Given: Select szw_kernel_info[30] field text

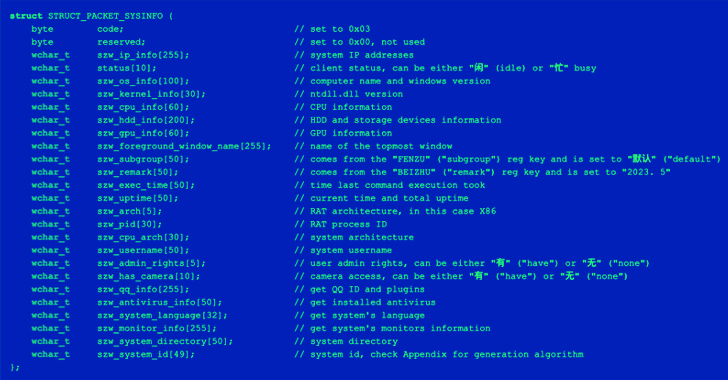Looking at the screenshot, I should [x=151, y=94].
